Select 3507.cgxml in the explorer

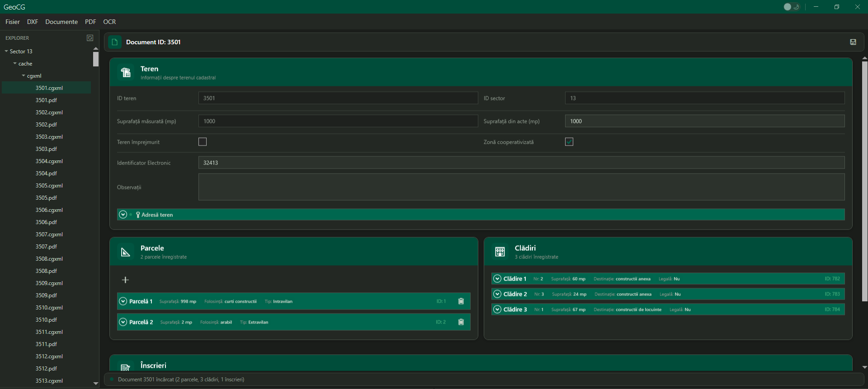[x=49, y=234]
